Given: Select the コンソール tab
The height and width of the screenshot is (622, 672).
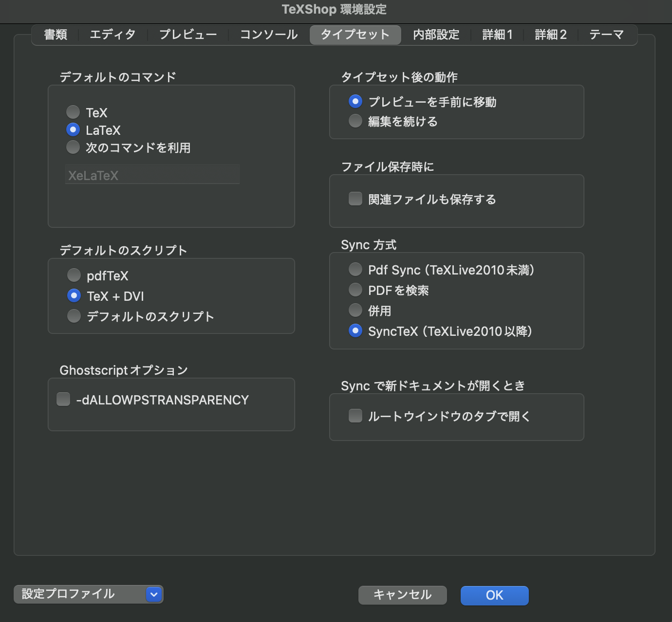Looking at the screenshot, I should tap(269, 35).
